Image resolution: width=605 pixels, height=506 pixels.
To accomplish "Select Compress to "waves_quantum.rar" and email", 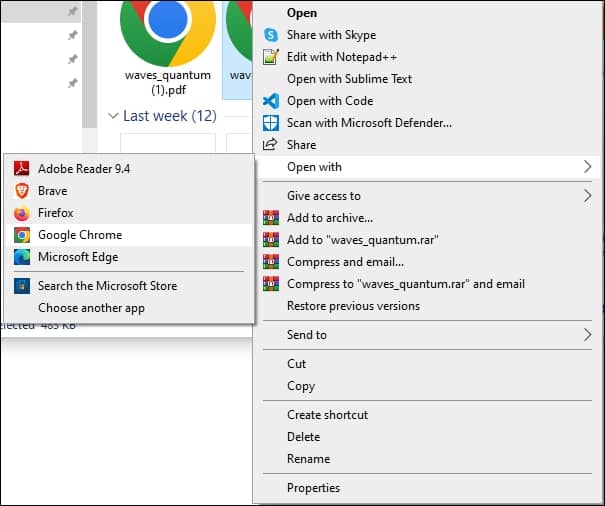I will 427,284.
